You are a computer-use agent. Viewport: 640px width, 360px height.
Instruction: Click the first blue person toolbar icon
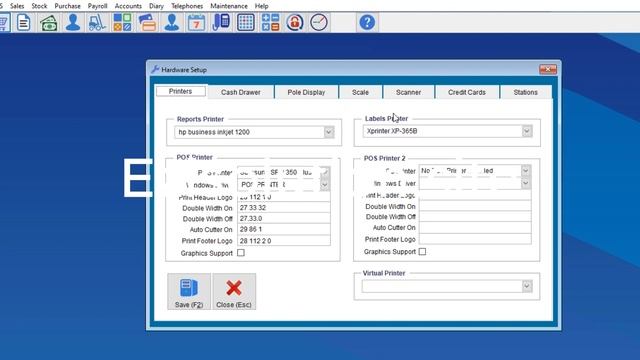tap(73, 22)
